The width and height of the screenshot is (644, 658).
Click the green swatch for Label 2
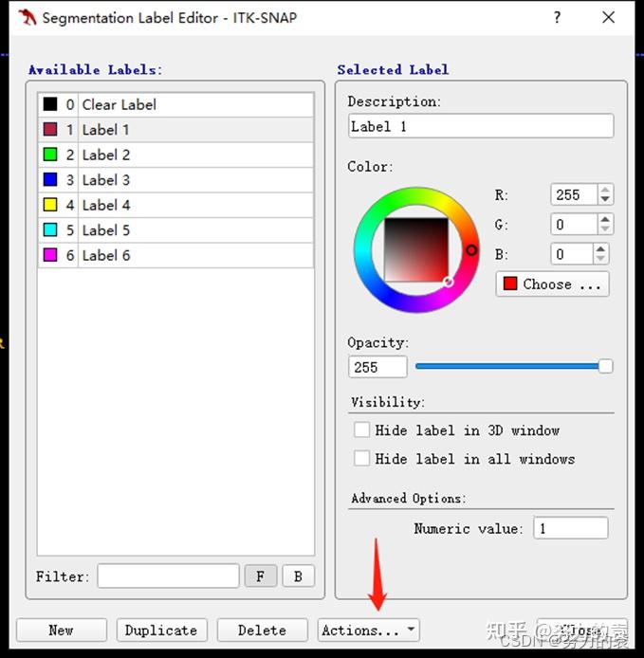(50, 155)
